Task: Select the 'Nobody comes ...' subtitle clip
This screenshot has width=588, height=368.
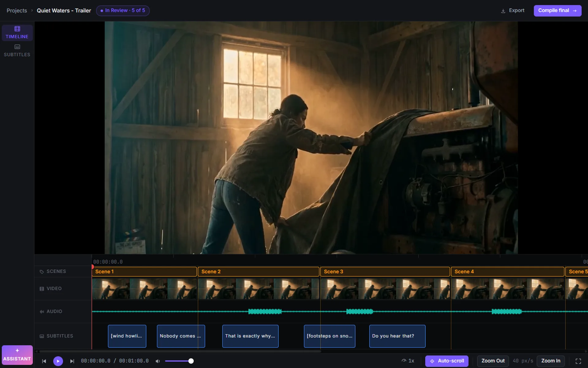Action: point(181,336)
